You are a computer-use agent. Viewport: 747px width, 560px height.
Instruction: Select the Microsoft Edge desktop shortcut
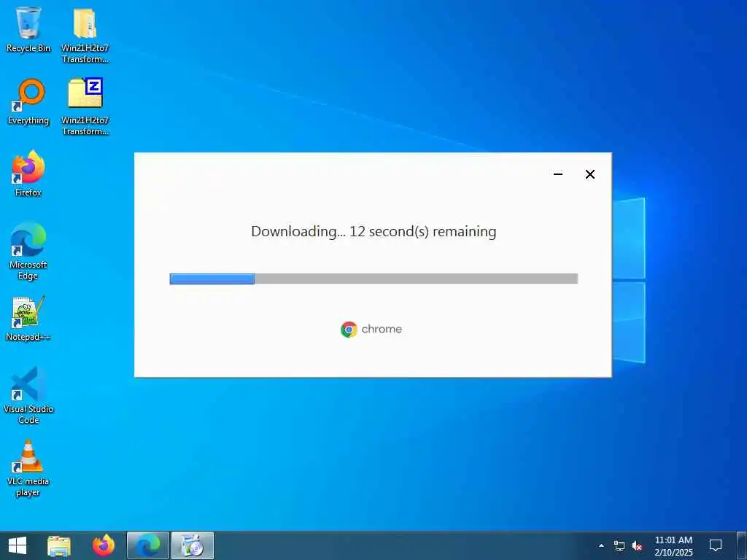point(28,251)
